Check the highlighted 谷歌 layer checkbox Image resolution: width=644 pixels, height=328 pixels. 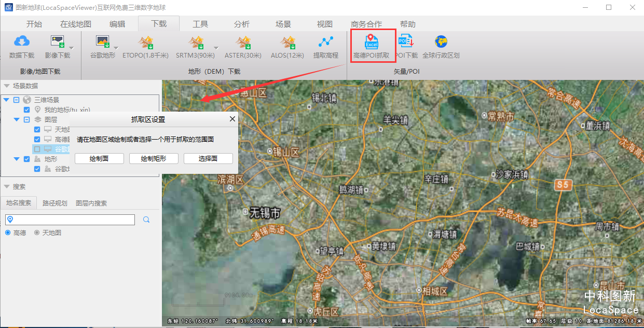[x=37, y=149]
